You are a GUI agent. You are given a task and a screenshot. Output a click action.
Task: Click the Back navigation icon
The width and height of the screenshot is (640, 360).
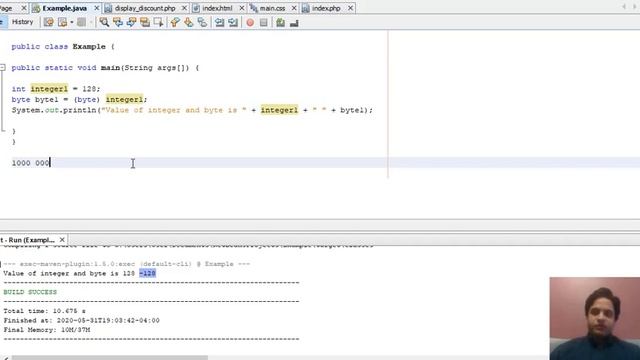click(62, 22)
